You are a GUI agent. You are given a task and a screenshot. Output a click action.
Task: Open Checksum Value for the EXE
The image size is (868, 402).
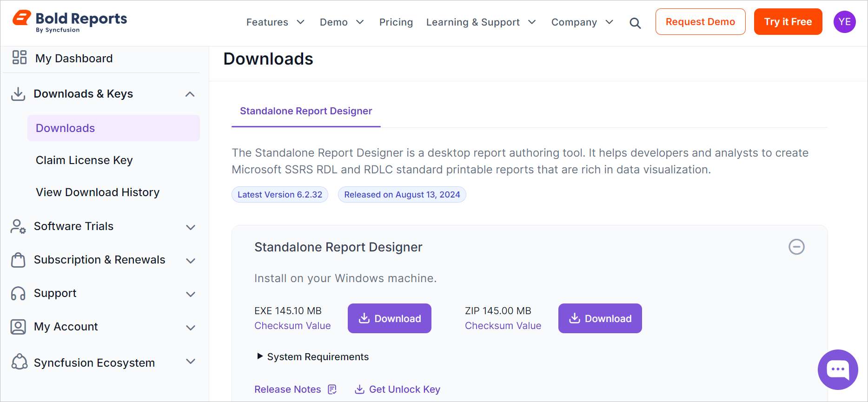click(x=292, y=326)
